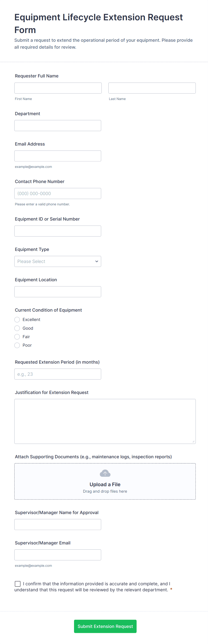Check the information accuracy confirmation box

17,584
